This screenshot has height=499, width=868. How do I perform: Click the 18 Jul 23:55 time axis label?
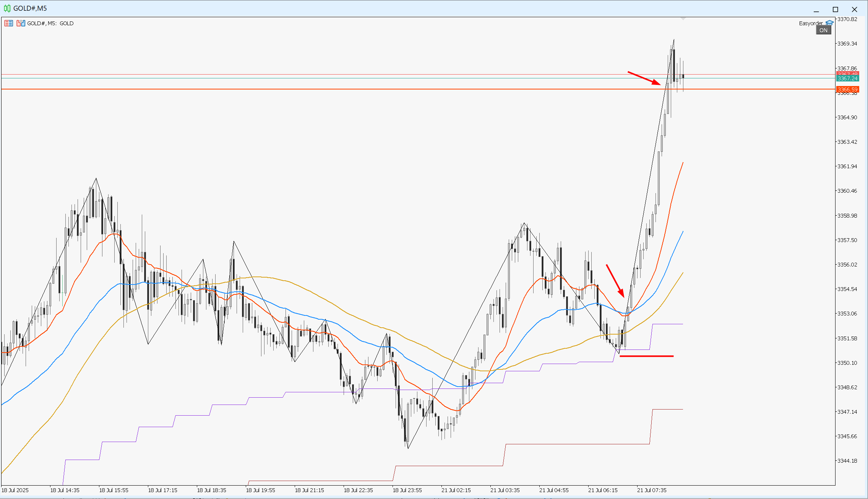(x=407, y=490)
